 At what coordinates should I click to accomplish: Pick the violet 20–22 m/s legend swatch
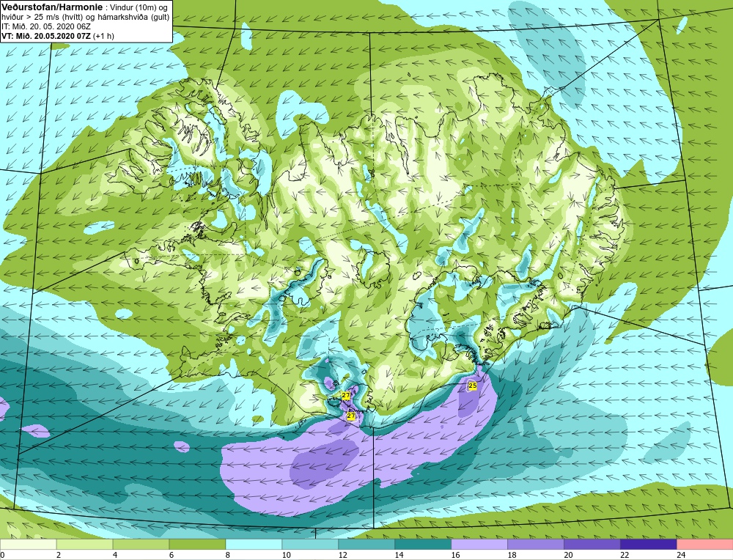click(592, 545)
